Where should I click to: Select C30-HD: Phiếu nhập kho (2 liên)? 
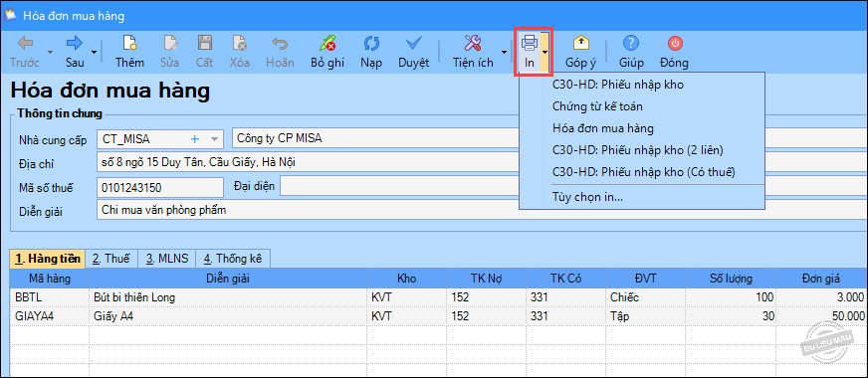(x=638, y=150)
